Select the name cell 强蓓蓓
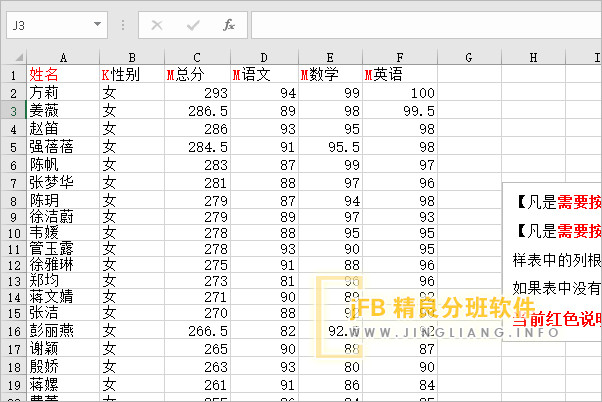The image size is (602, 402). (63, 146)
